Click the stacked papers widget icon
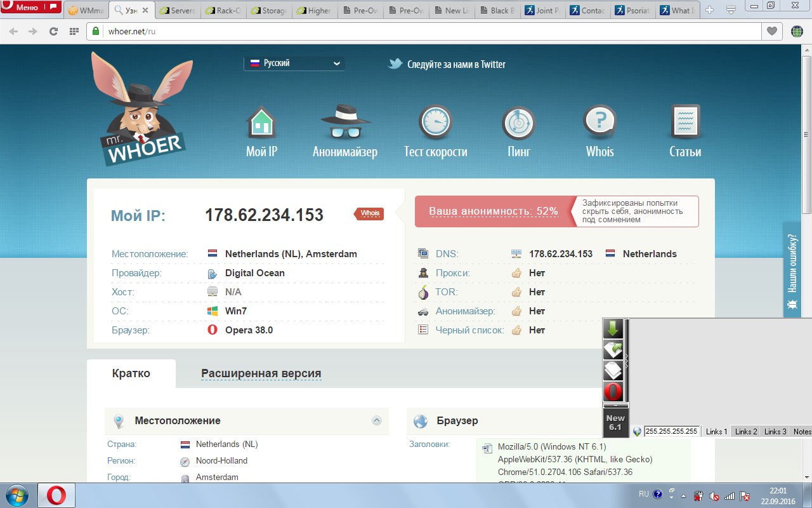The width and height of the screenshot is (812, 508). [x=613, y=371]
